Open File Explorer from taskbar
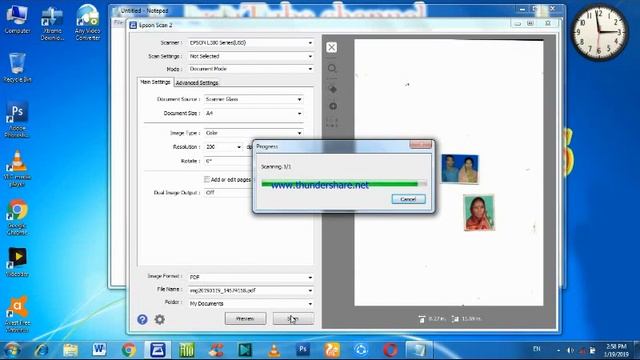This screenshot has width=640, height=360. pos(70,350)
